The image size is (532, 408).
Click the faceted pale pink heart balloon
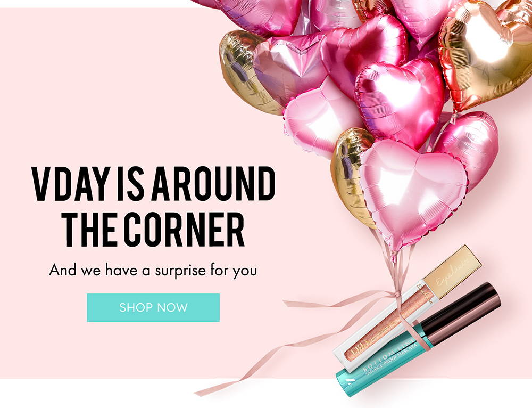(x=290, y=68)
